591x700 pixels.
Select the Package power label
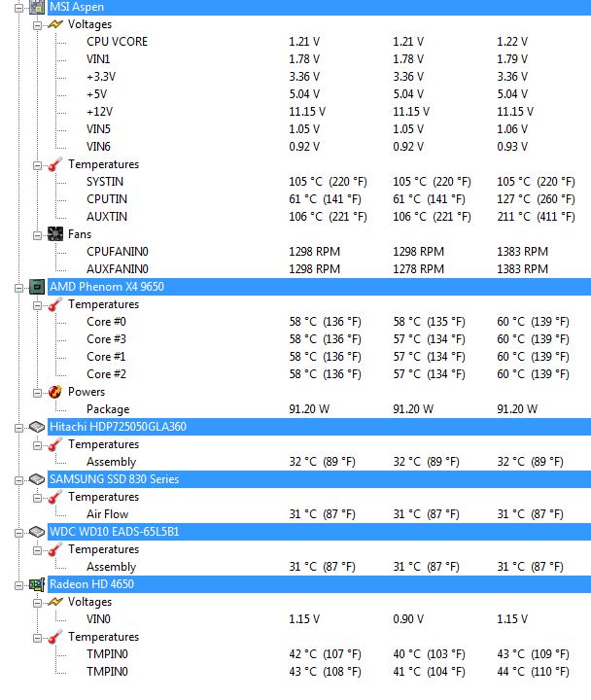[108, 409]
